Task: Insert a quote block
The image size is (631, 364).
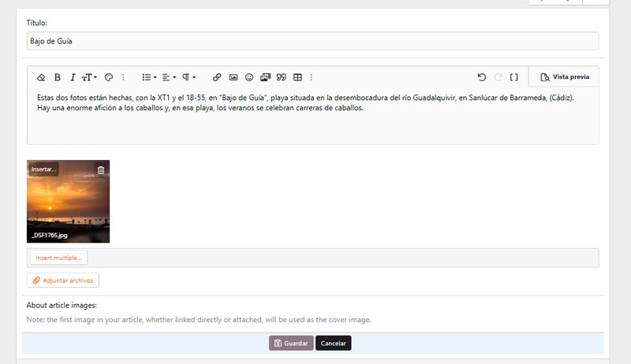Action: click(282, 77)
